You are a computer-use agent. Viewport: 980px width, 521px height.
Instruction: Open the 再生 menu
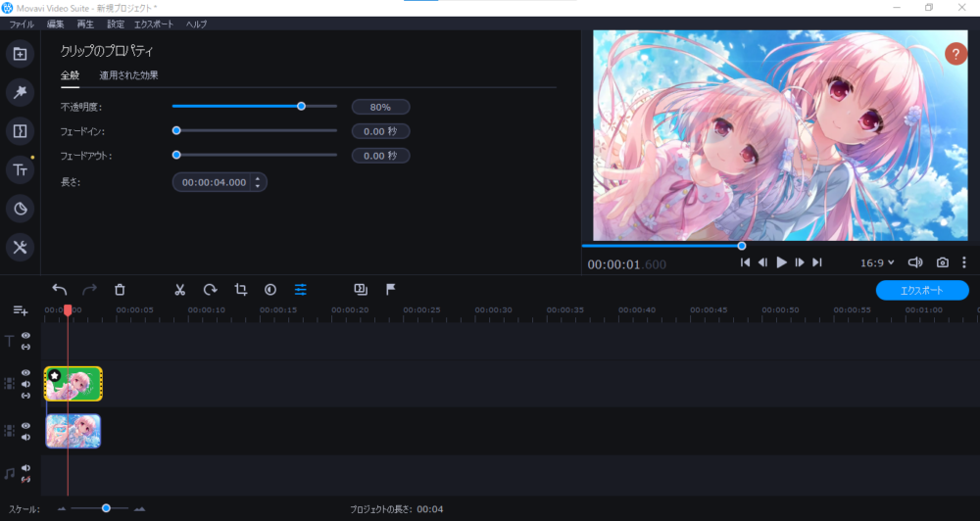pos(85,24)
